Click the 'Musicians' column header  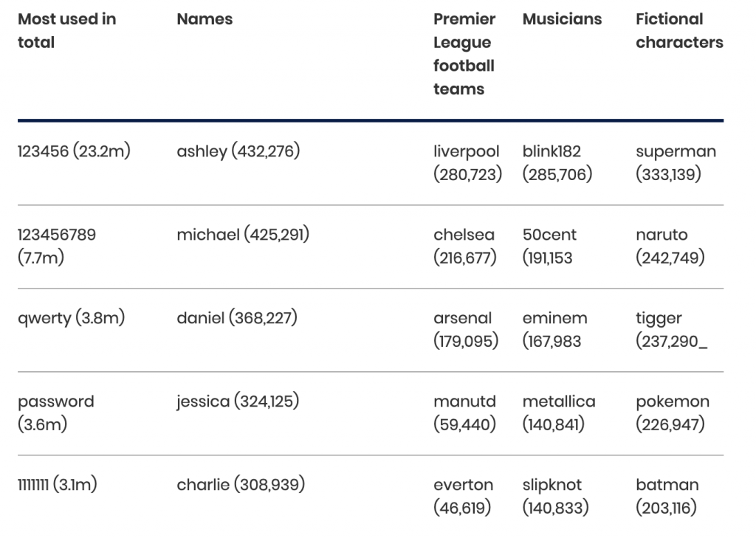pos(562,19)
